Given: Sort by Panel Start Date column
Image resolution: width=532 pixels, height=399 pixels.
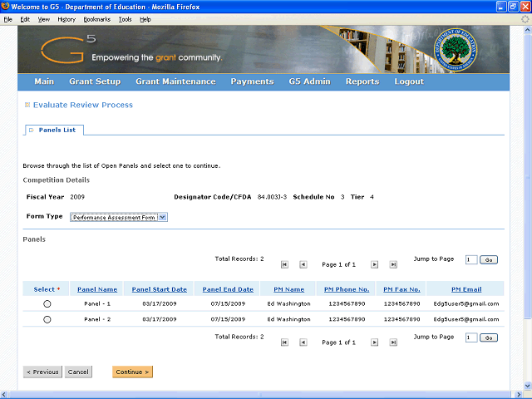Looking at the screenshot, I should tap(160, 289).
